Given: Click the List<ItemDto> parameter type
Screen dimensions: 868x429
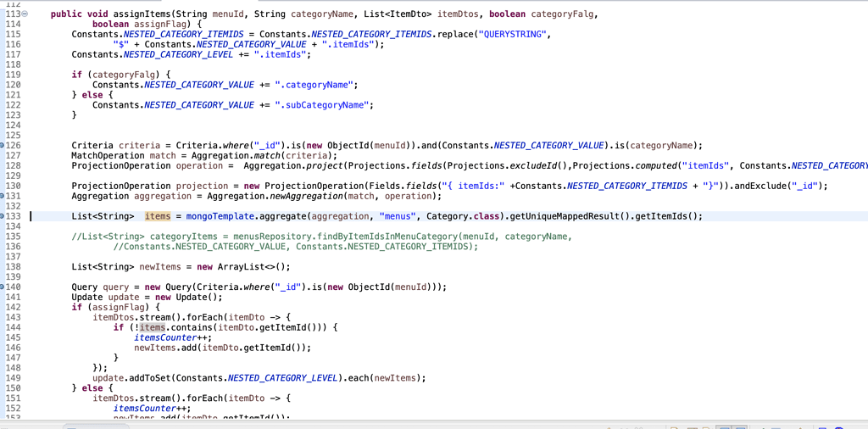Looking at the screenshot, I should tap(399, 14).
